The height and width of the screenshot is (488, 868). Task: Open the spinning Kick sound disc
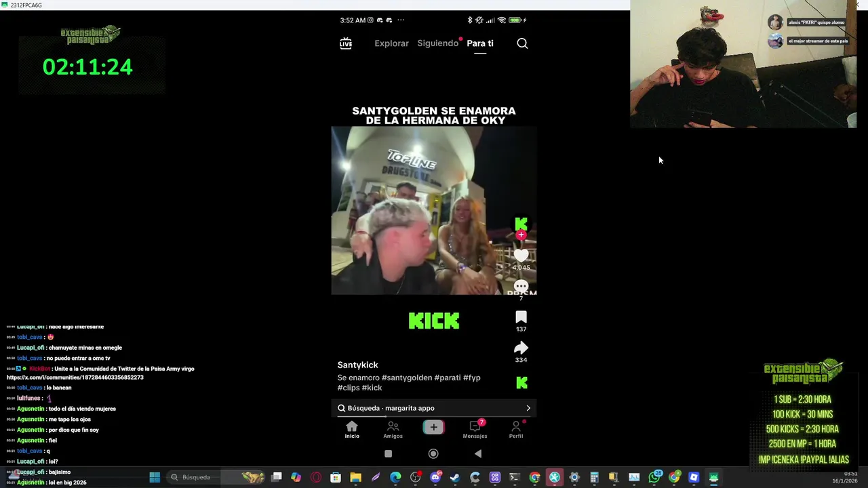click(521, 383)
